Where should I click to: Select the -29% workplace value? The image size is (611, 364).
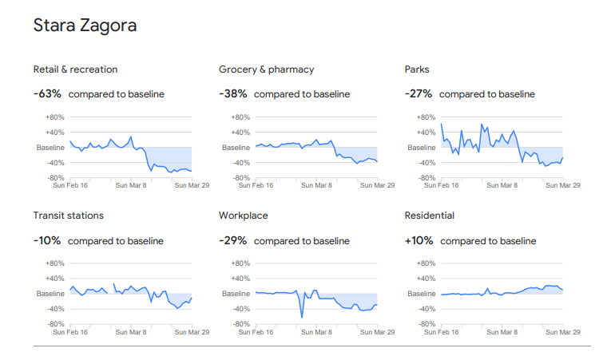tap(232, 241)
